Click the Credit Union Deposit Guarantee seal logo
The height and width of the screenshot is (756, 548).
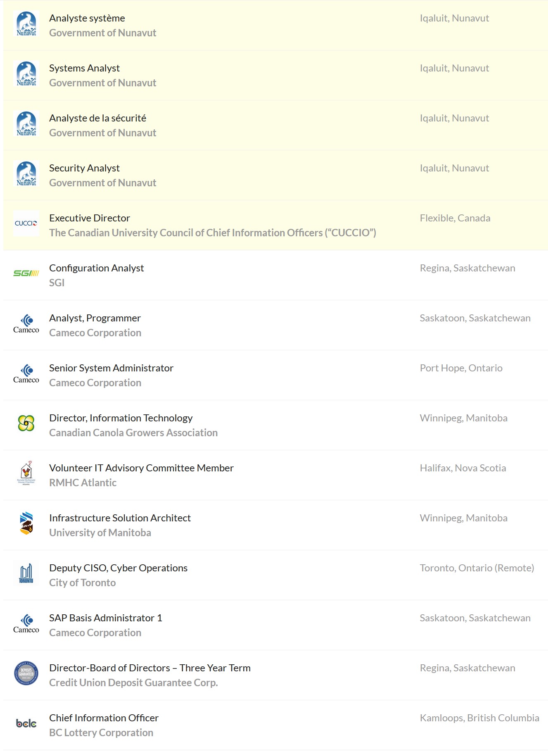26,673
